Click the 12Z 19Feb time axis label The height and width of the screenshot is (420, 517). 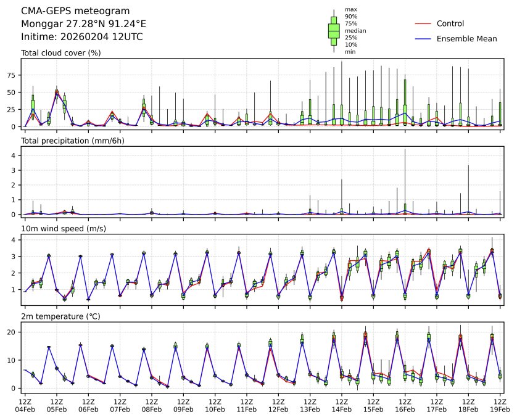(x=500, y=405)
